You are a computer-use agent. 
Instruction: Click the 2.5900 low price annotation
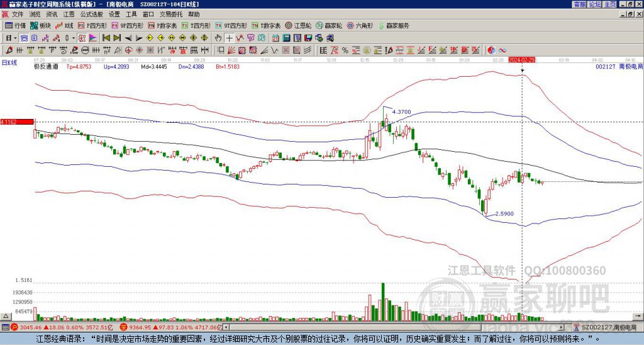coord(504,214)
